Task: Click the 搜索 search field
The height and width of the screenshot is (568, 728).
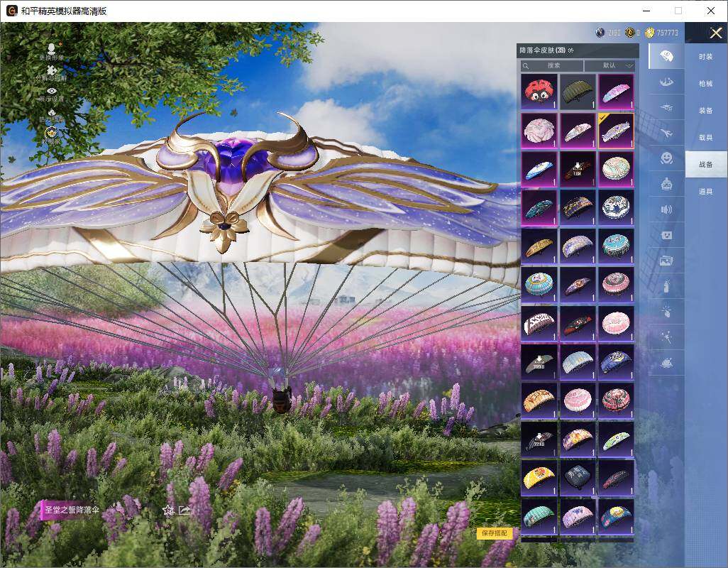Action: [x=552, y=65]
